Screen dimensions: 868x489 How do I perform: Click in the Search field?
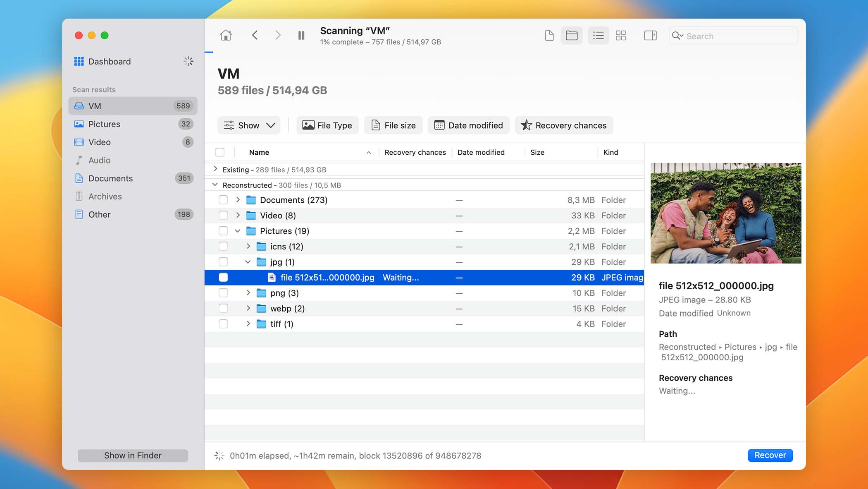point(733,36)
